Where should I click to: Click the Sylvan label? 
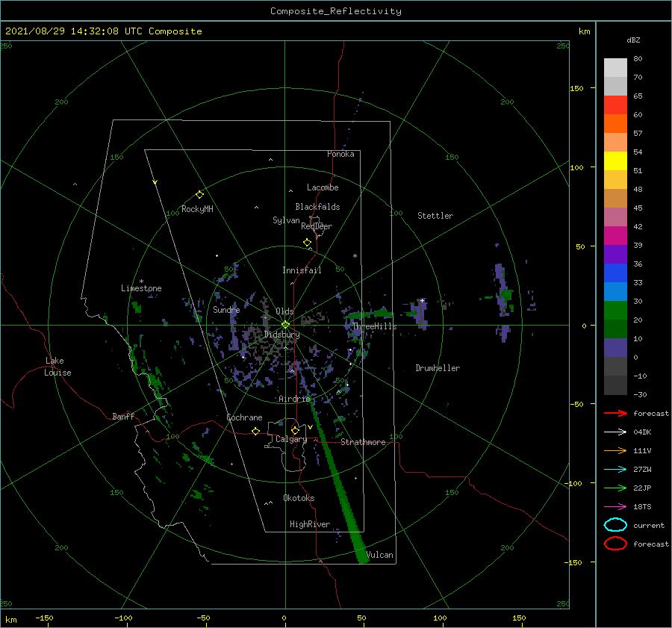pyautogui.click(x=286, y=220)
